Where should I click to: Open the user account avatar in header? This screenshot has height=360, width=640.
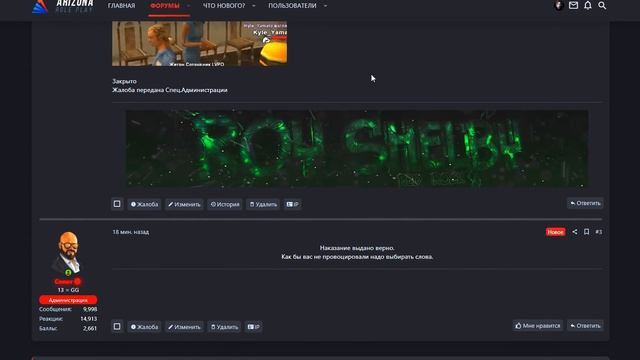559,5
